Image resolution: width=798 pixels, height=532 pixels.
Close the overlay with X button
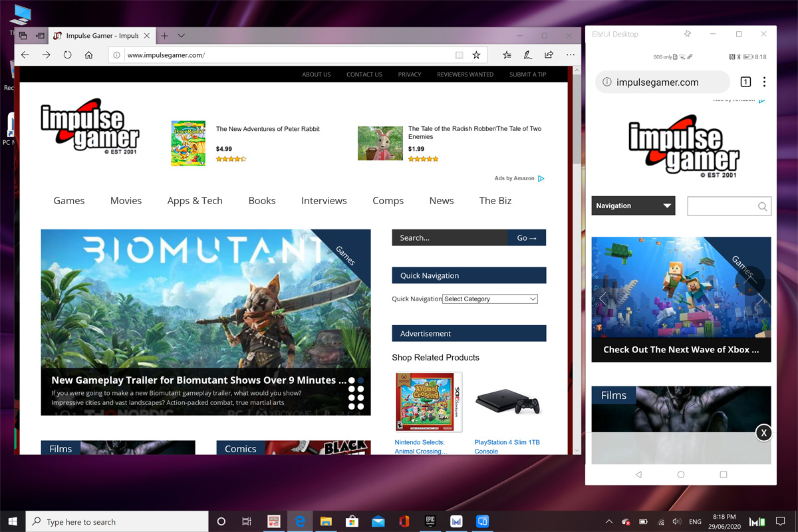pos(764,433)
